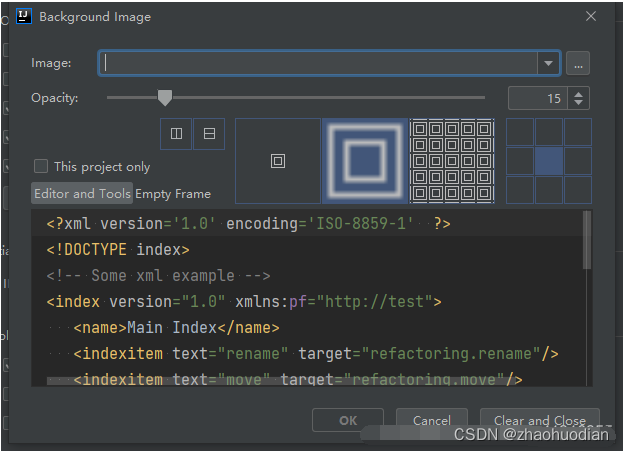Click the 'Some xml example' comment line
This screenshot has width=624, height=451.
click(158, 275)
